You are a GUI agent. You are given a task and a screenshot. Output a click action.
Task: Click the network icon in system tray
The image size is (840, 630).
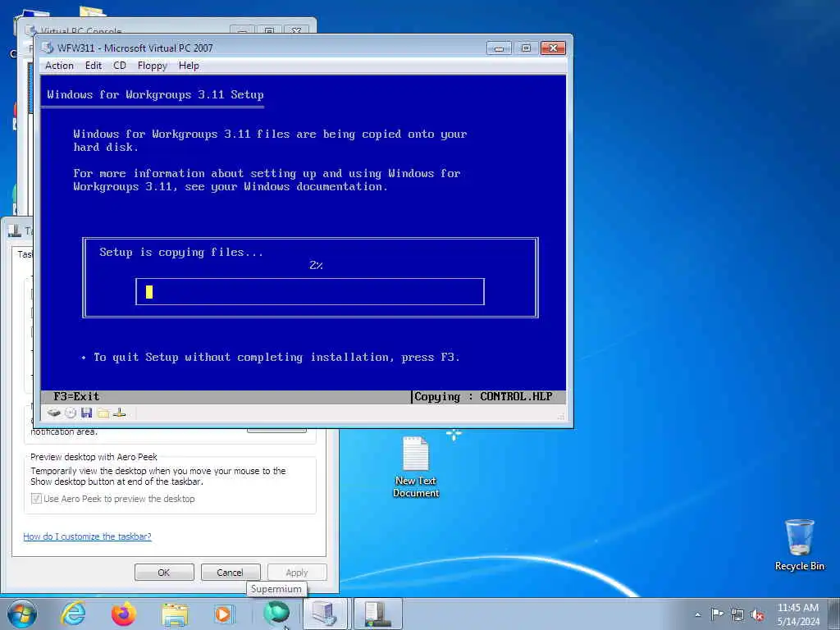click(x=737, y=614)
